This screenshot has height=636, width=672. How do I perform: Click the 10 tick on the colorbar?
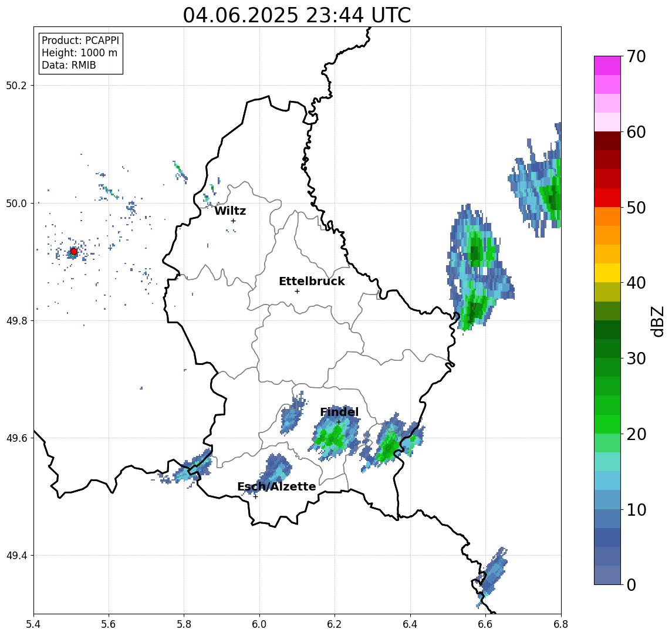click(x=636, y=509)
